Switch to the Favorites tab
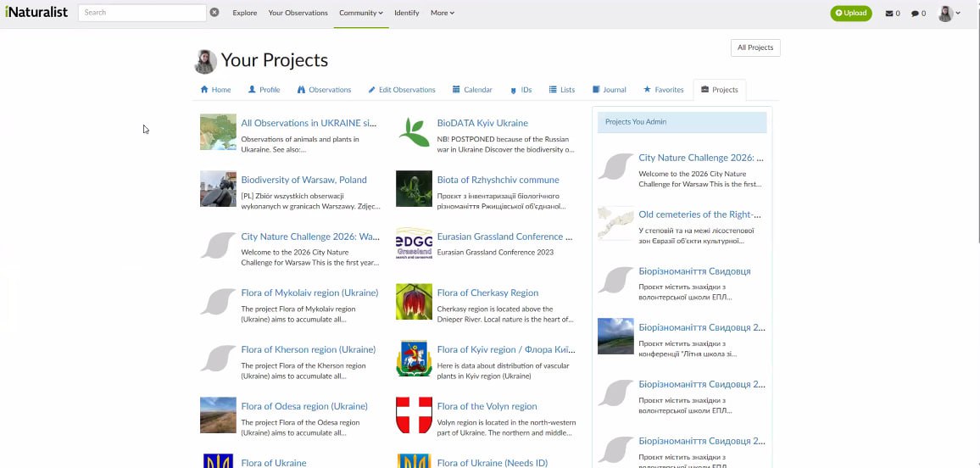This screenshot has height=468, width=980. pos(663,90)
